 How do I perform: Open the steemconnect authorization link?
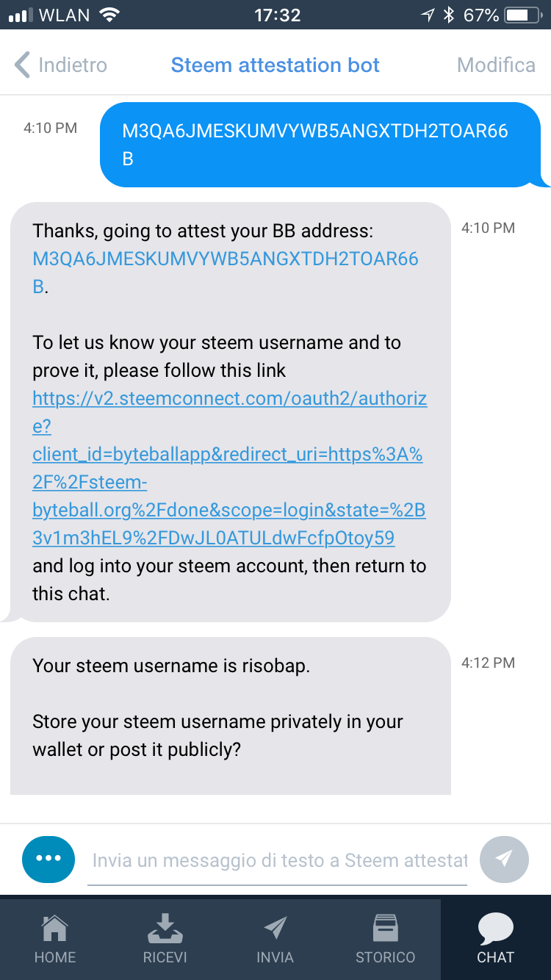point(229,469)
